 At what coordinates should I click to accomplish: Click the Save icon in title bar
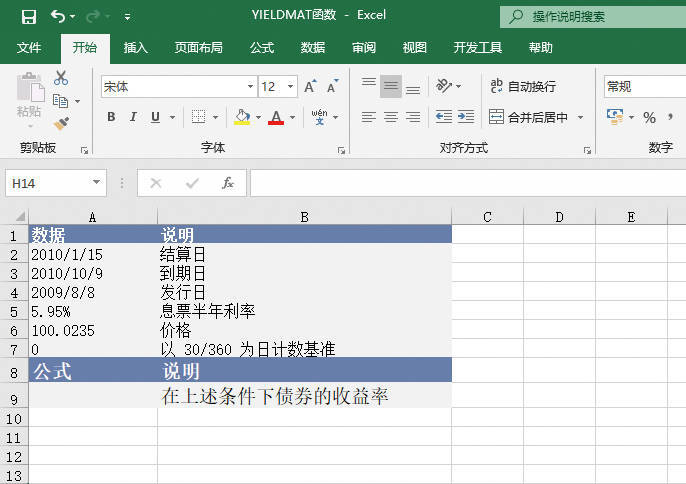(28, 17)
